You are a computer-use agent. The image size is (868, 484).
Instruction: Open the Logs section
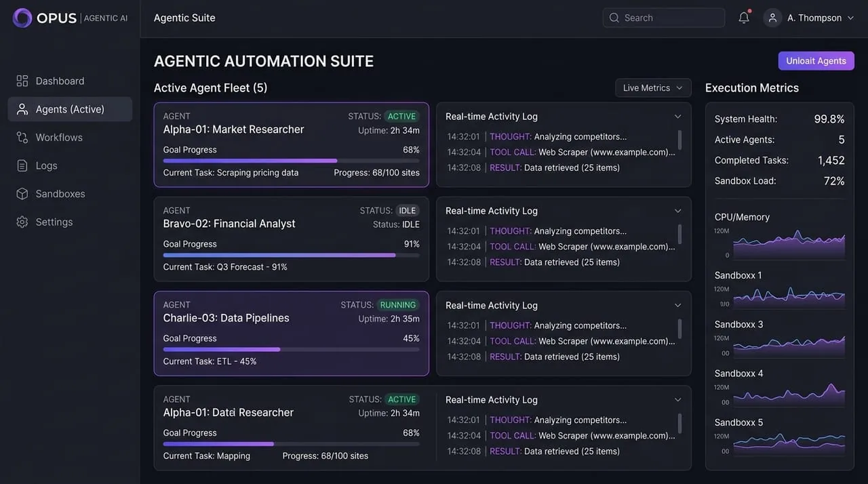pos(70,165)
